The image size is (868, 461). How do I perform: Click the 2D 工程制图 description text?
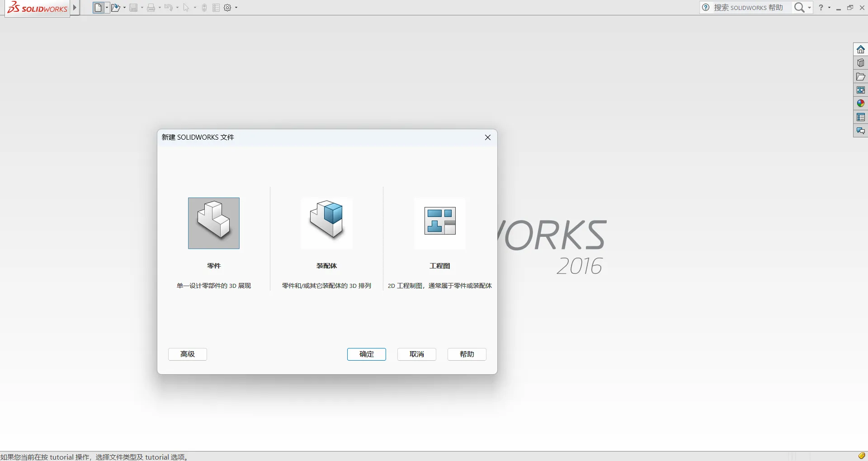coord(440,286)
